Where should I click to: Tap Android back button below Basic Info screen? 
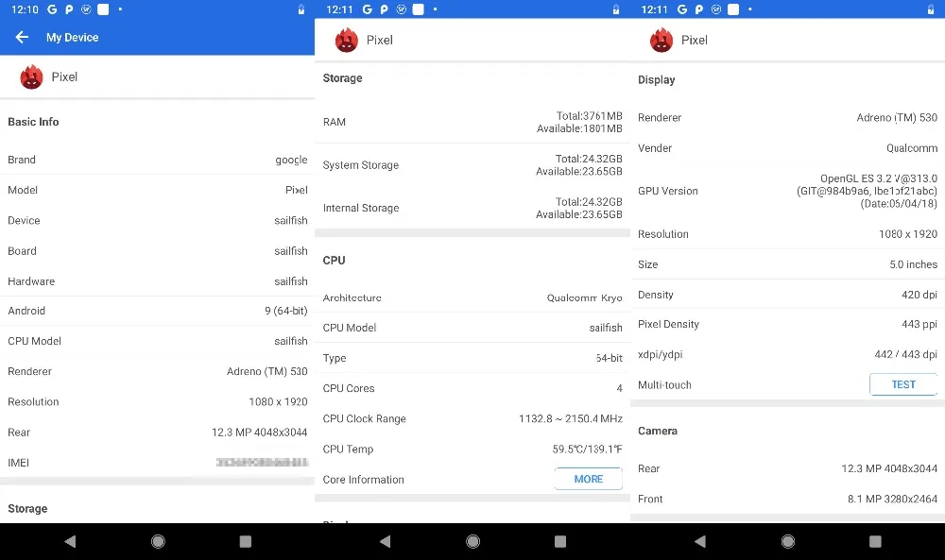click(71, 541)
